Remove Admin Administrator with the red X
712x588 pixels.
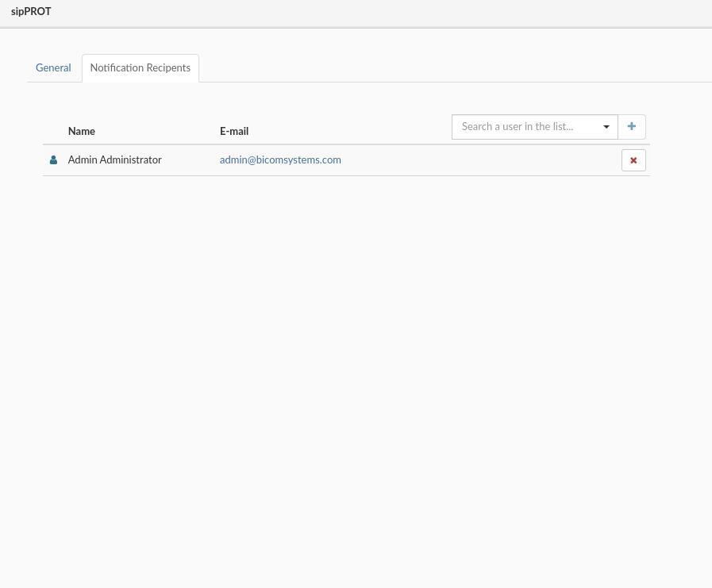coord(633,160)
